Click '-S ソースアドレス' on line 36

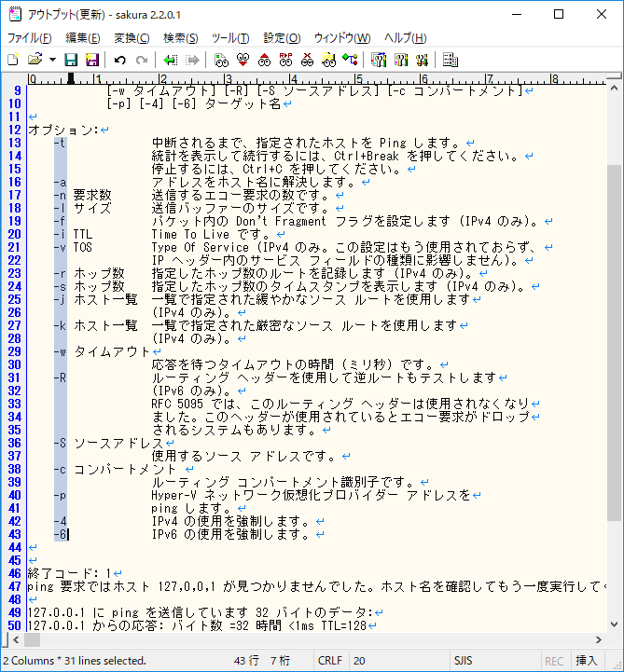coord(108,443)
